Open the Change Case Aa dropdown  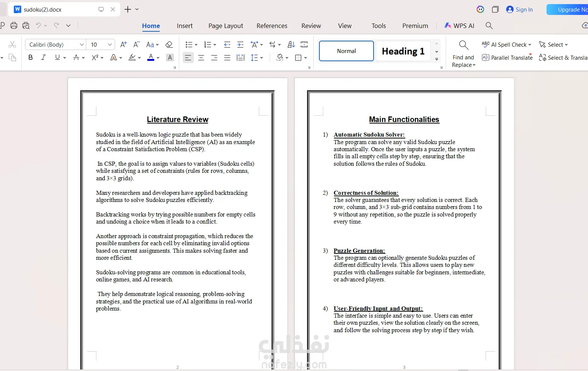[x=152, y=44]
